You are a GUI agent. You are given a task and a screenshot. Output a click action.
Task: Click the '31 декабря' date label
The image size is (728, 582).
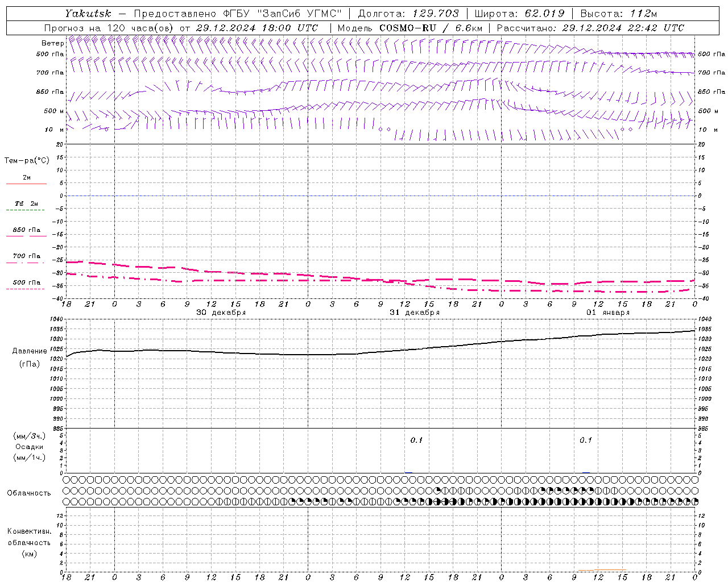click(x=415, y=313)
